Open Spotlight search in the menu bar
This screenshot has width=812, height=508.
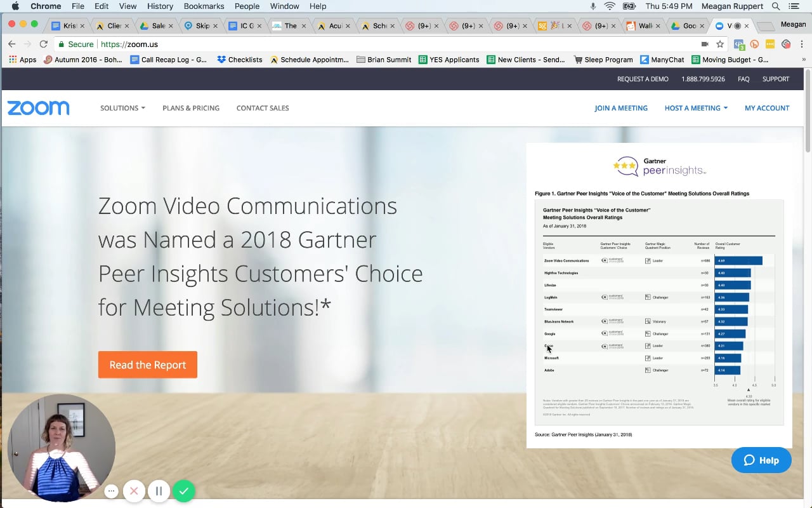[x=776, y=6]
